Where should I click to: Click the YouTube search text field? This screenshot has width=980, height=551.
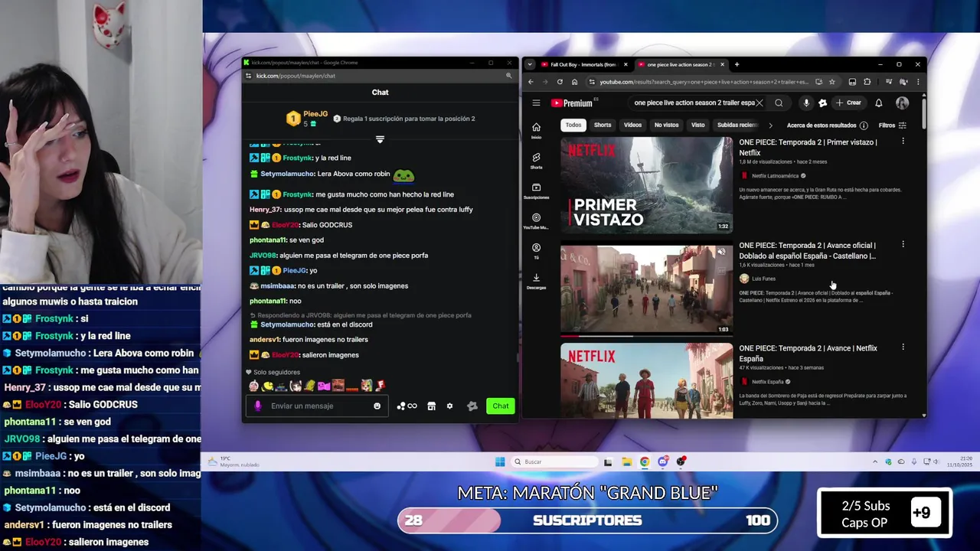(x=693, y=103)
